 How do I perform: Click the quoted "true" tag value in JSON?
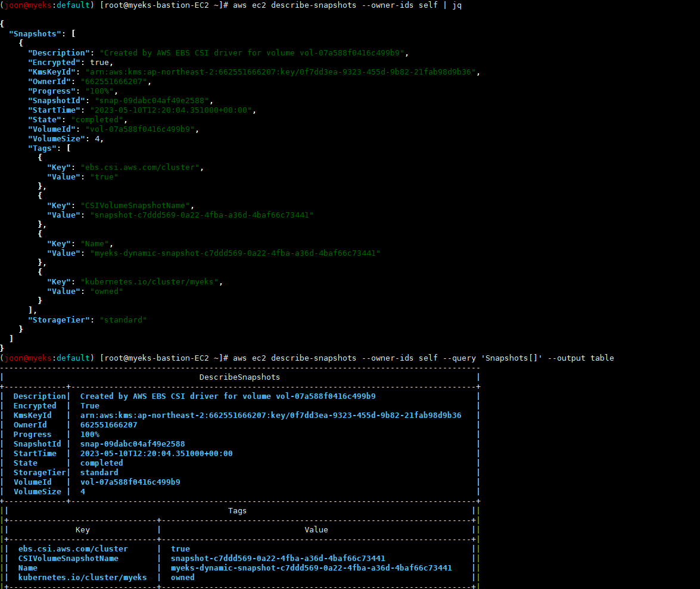[104, 177]
